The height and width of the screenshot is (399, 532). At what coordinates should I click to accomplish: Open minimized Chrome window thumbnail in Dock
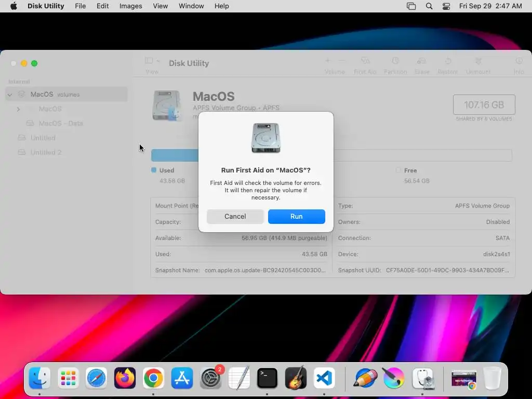point(464,379)
